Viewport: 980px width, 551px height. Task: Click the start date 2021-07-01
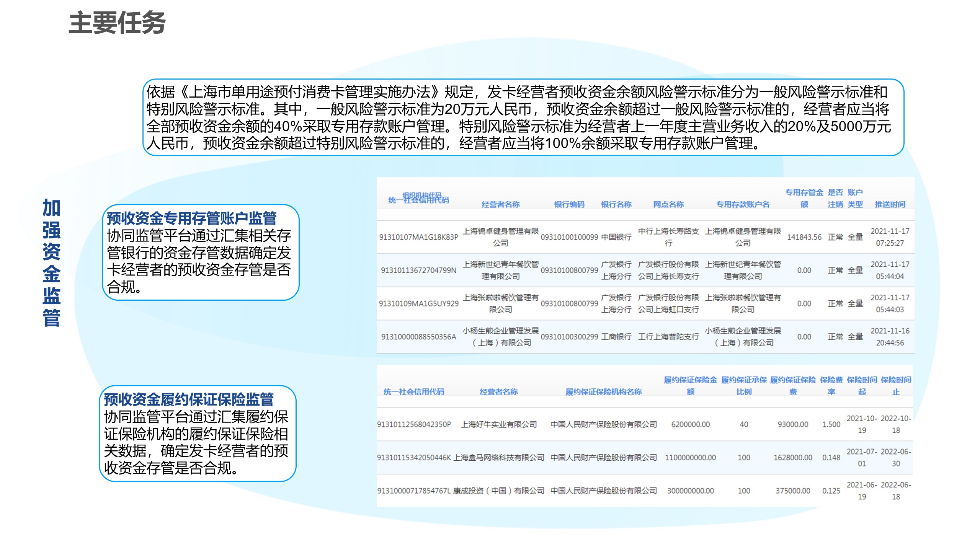tap(862, 458)
